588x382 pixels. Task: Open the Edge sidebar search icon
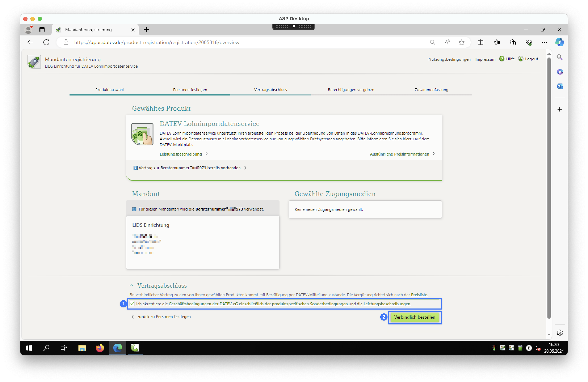click(x=560, y=57)
